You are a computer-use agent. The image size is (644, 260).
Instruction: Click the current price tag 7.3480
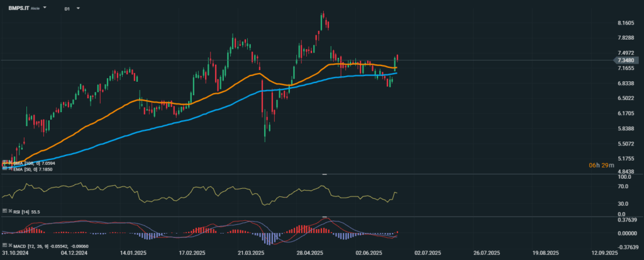click(626, 60)
